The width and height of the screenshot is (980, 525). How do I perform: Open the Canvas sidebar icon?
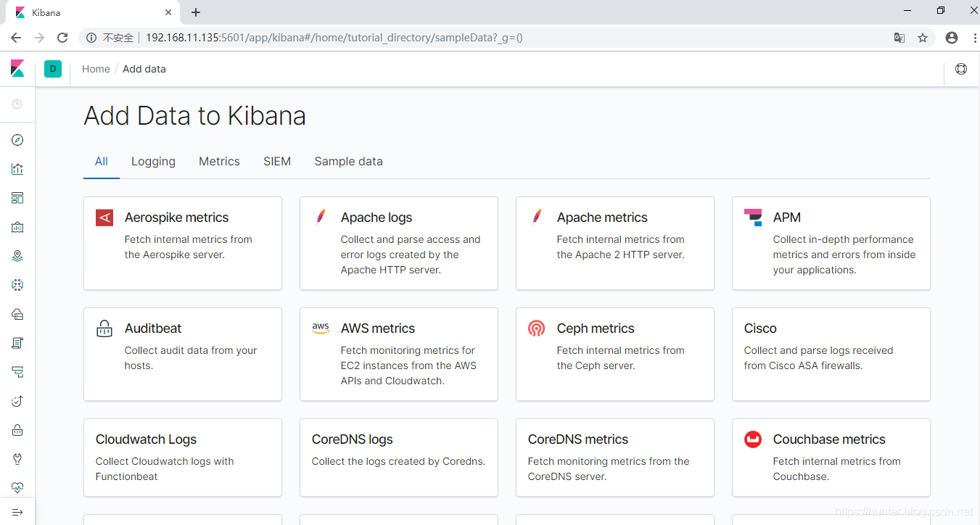(17, 227)
